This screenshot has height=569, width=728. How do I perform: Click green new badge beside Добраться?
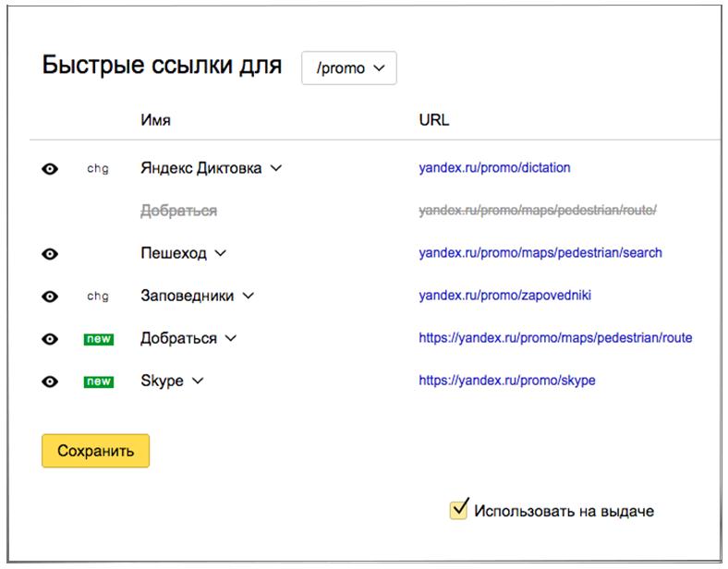99,339
